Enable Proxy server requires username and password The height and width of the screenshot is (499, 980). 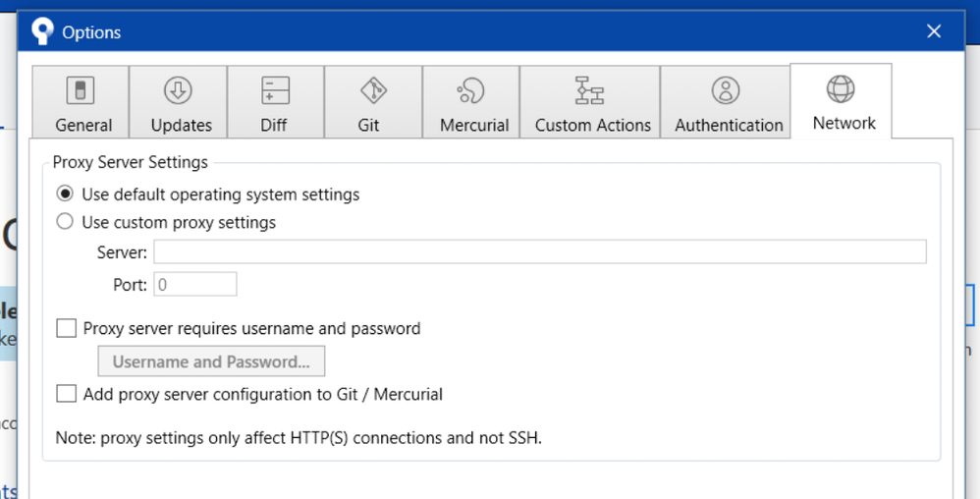67,329
